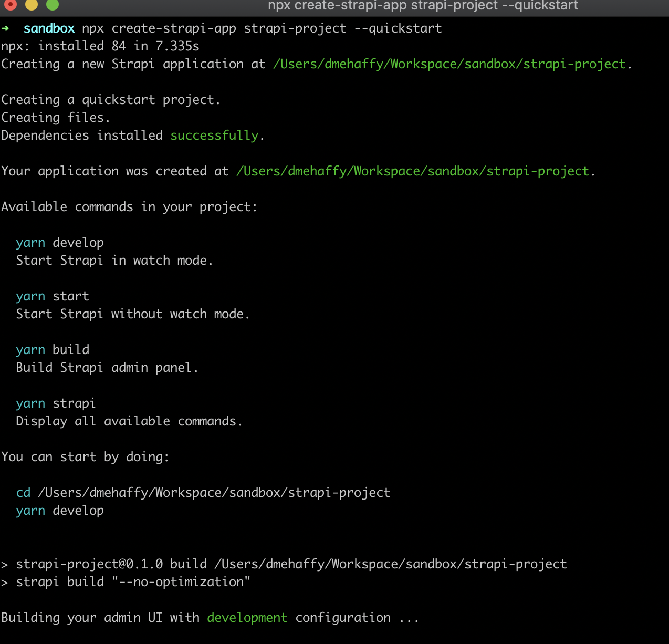Click the 'strapi-project@0.1.0 build' line
This screenshot has width=669, height=644.
[284, 564]
